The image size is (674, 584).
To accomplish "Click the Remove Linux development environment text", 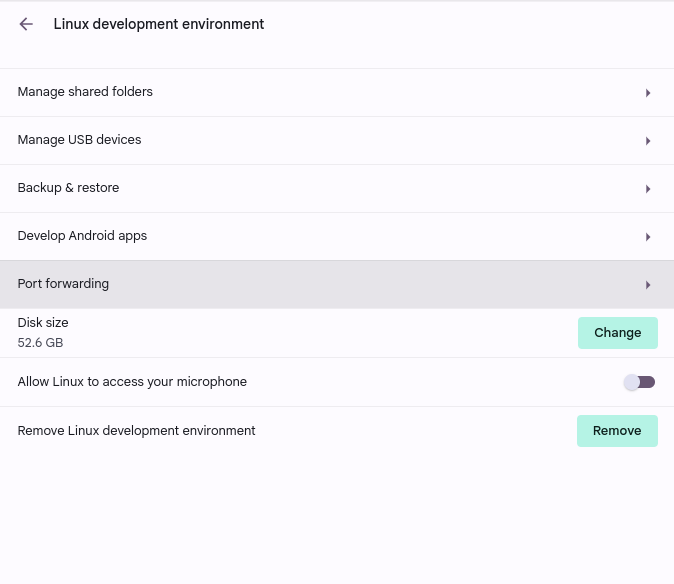I will pyautogui.click(x=136, y=431).
